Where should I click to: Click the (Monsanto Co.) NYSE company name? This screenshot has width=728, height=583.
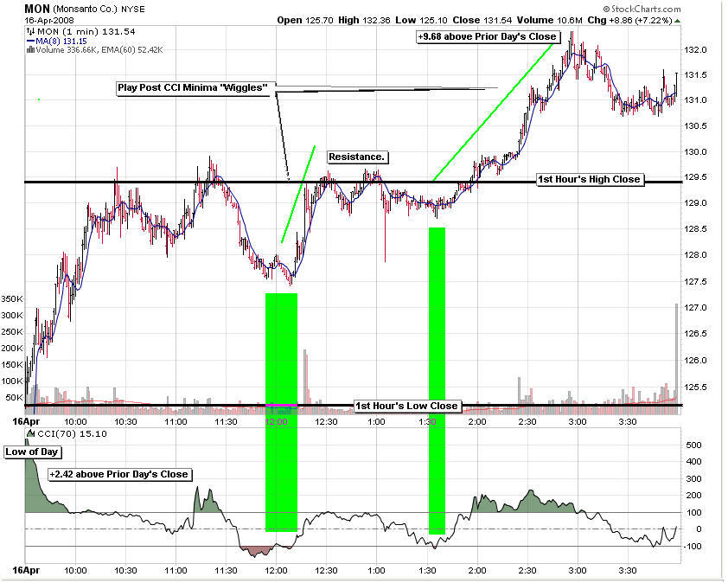(99, 10)
